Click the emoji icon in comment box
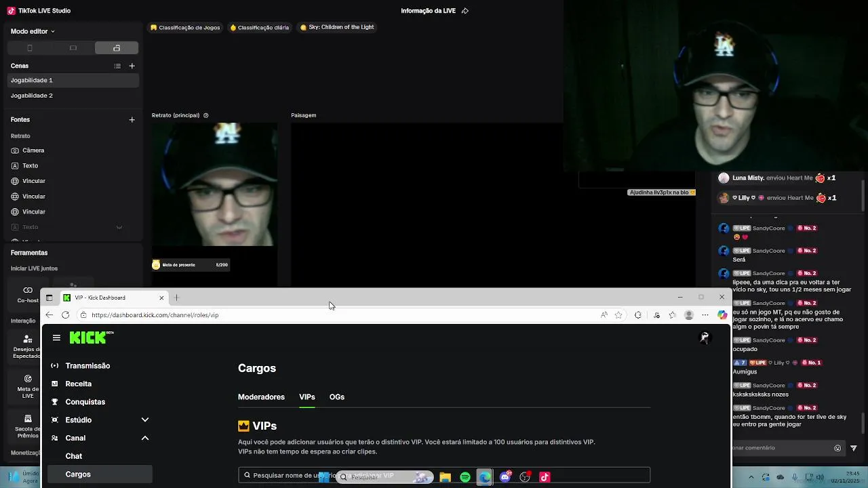The height and width of the screenshot is (488, 868). click(x=837, y=448)
